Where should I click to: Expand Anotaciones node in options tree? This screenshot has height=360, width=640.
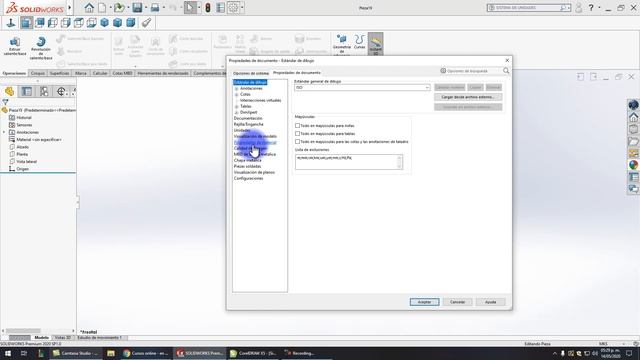[x=237, y=89]
